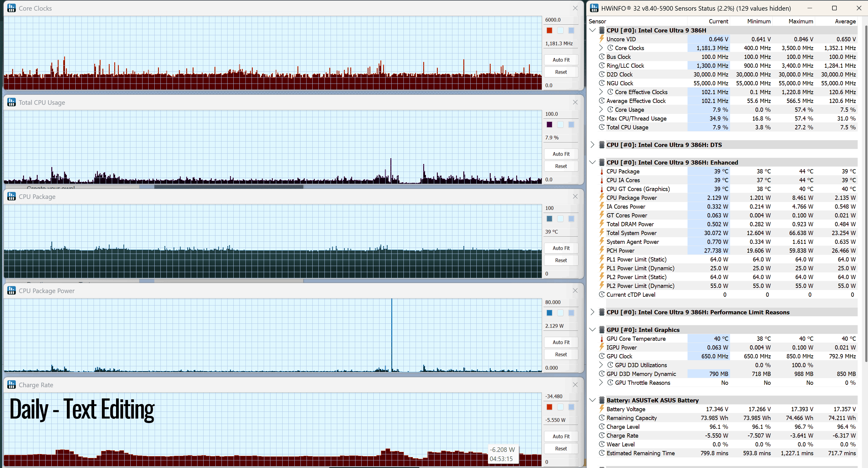
Task: Collapse the CPU [#0] Intel Core Ultra 9 386H group
Action: (592, 30)
